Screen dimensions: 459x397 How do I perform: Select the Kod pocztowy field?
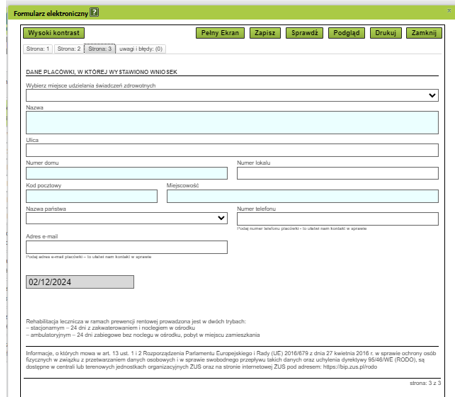[92, 196]
